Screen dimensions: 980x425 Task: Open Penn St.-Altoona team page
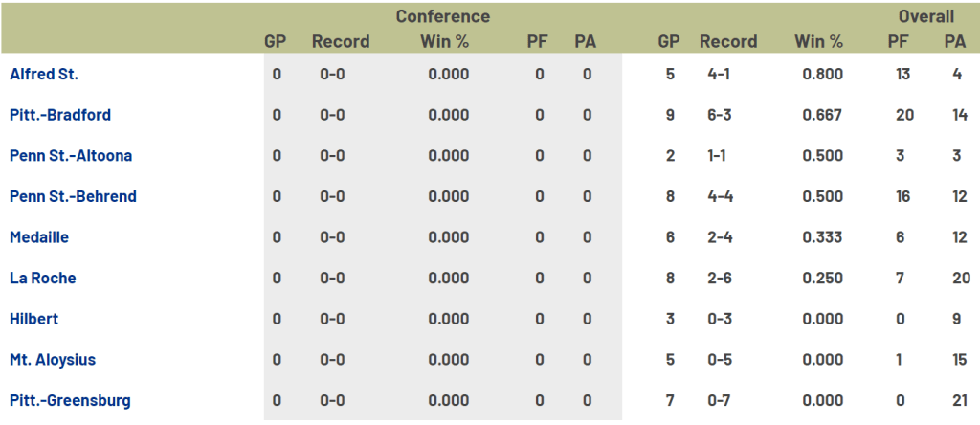tap(71, 156)
